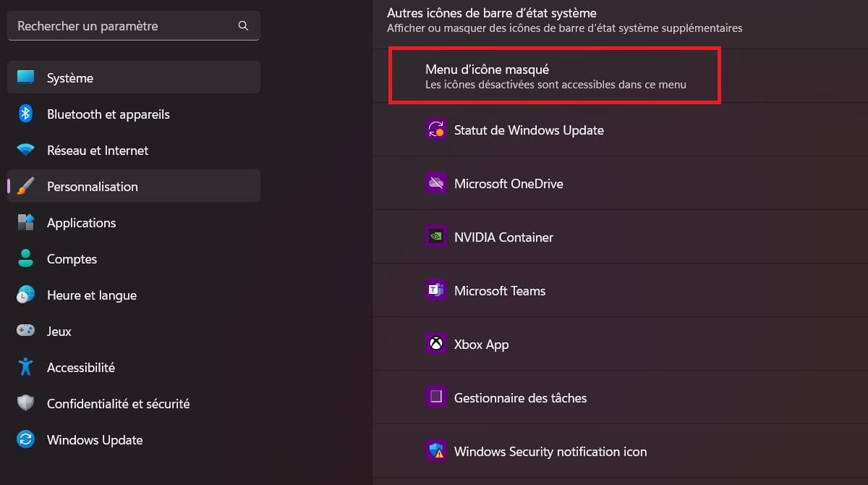The height and width of the screenshot is (485, 868).
Task: Open the Jeux settings
Action: [134, 331]
